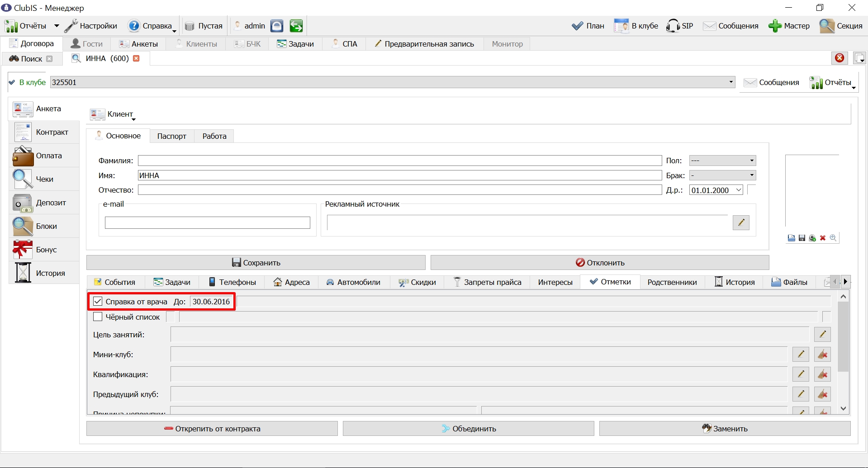Screen dimensions: 868x468
Task: Click the Фамилия input field
Action: [x=400, y=161]
